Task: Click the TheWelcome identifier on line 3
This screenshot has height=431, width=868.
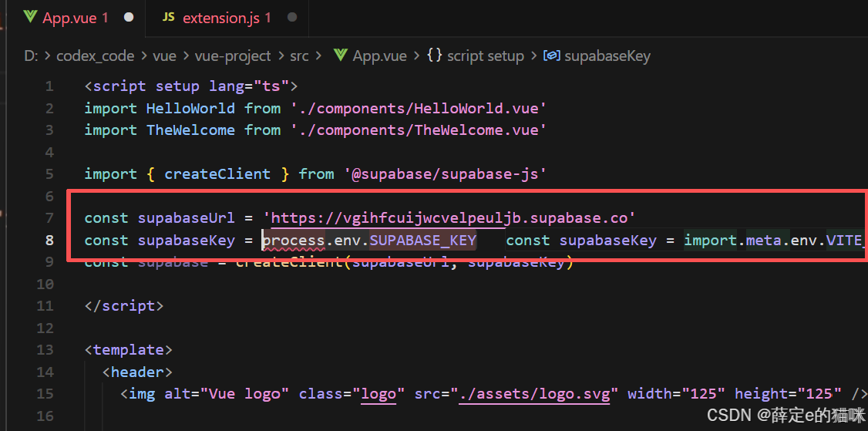Action: coord(190,130)
